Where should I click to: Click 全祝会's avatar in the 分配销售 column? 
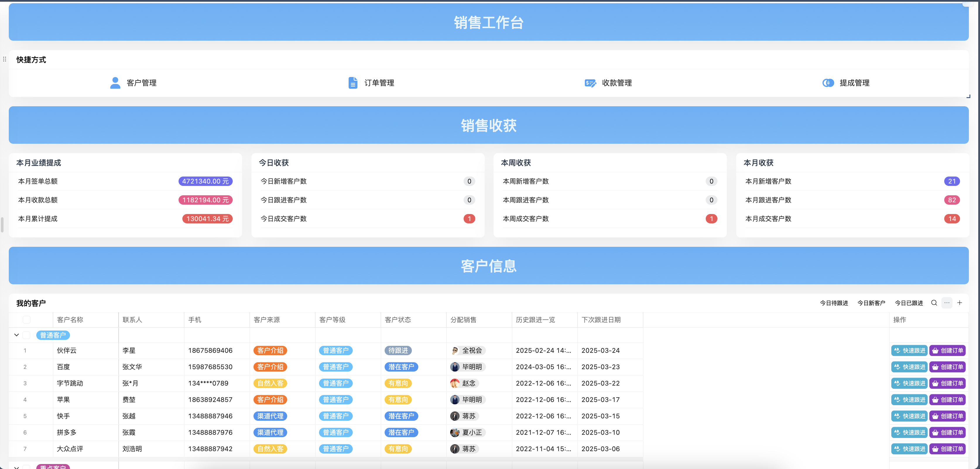(455, 350)
